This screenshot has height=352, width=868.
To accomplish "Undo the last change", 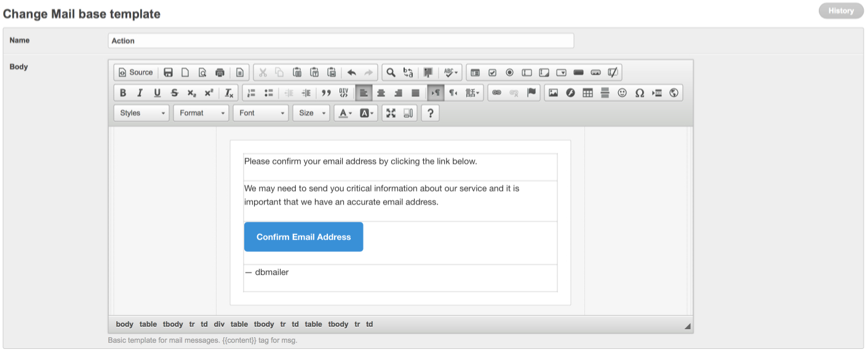I will 352,73.
